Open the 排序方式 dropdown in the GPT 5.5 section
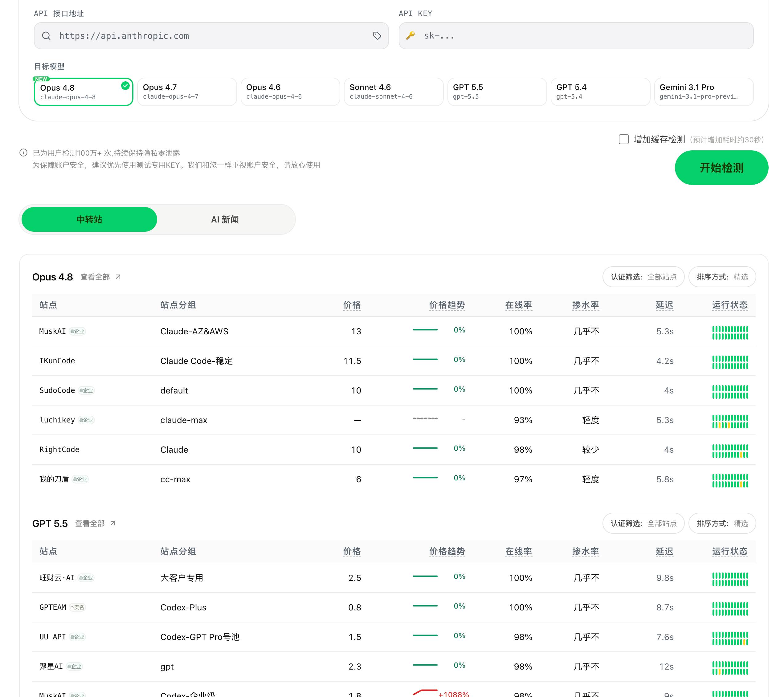Viewport: 784px width, 697px height. [722, 523]
